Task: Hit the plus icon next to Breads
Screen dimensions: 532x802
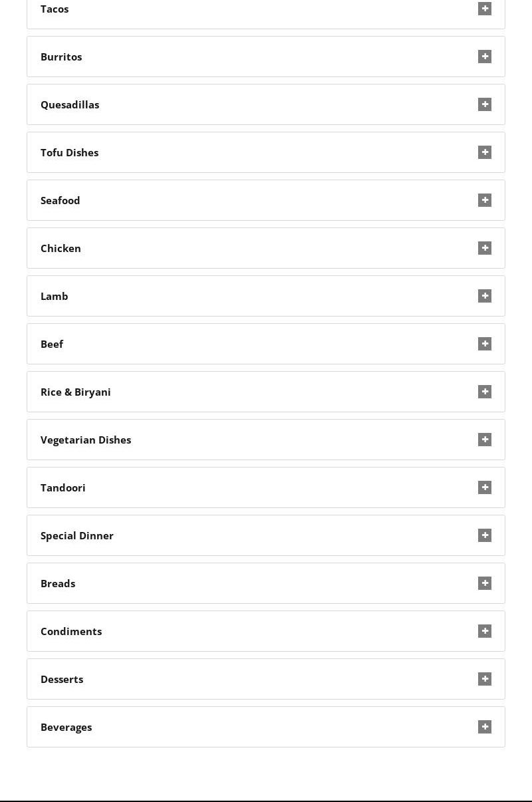Action: tap(485, 583)
